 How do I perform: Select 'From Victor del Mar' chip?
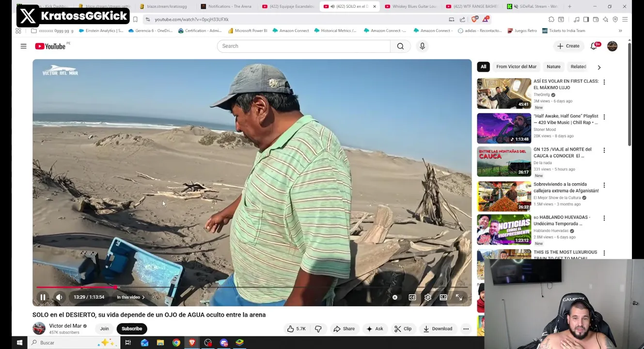click(516, 66)
